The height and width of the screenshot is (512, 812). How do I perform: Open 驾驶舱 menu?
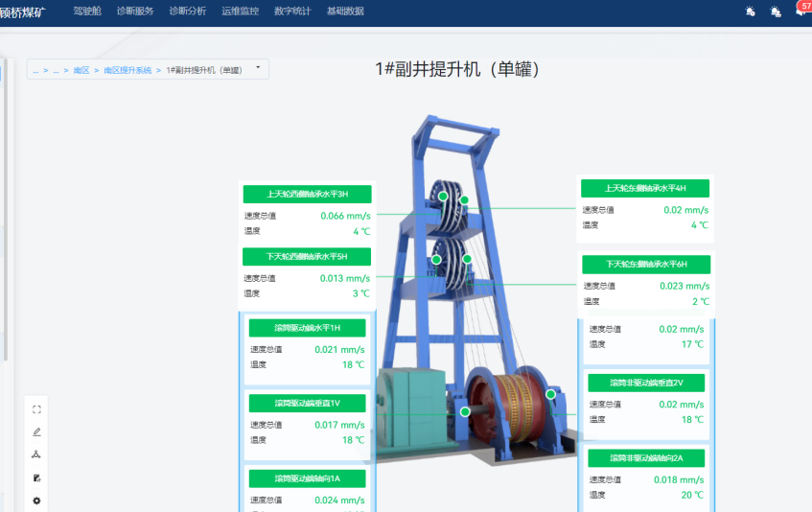click(87, 12)
